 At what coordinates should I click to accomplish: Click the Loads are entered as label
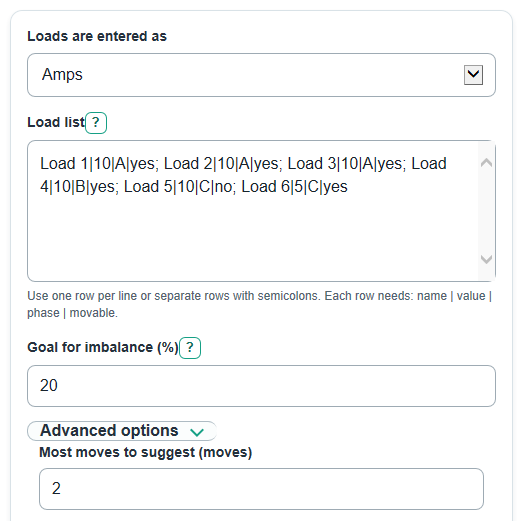coord(97,36)
